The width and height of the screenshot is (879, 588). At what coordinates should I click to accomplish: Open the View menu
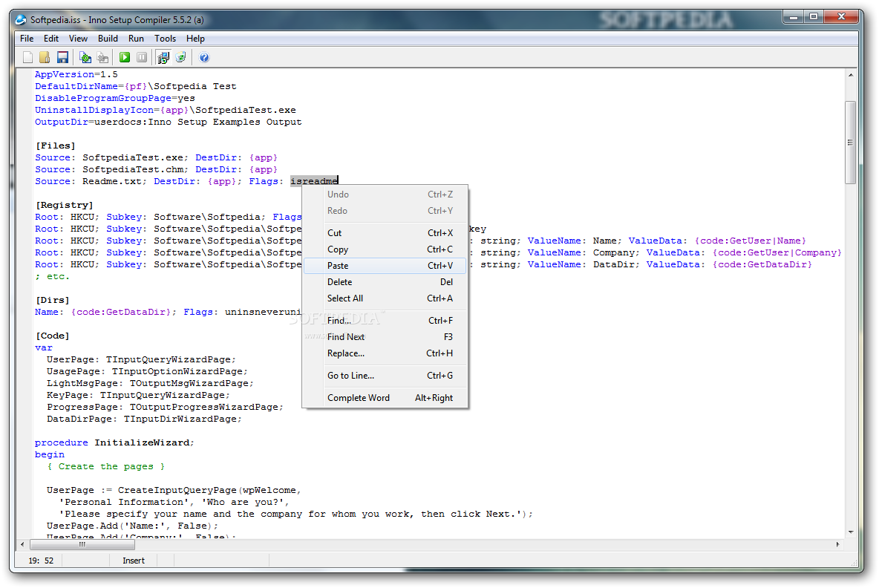point(78,38)
